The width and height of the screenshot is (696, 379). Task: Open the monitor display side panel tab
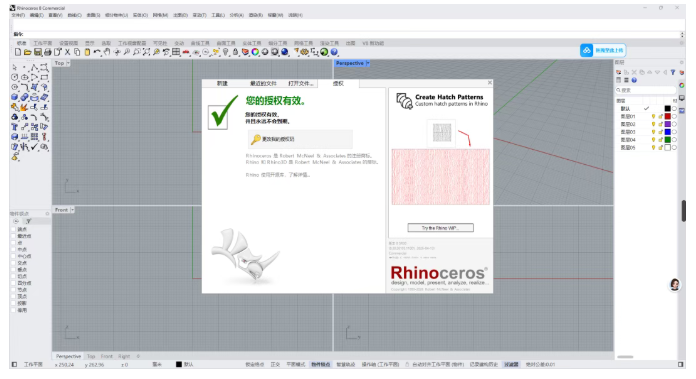coord(682,98)
